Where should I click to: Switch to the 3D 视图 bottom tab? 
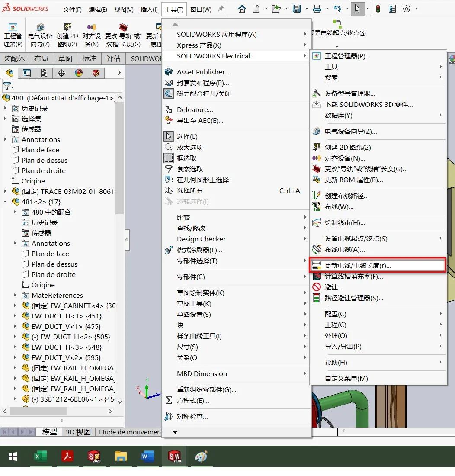pyautogui.click(x=78, y=432)
